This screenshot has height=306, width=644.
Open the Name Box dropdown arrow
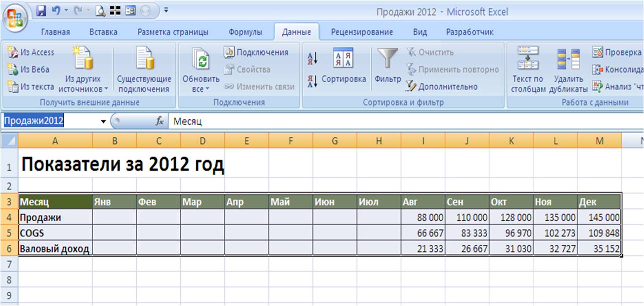103,121
